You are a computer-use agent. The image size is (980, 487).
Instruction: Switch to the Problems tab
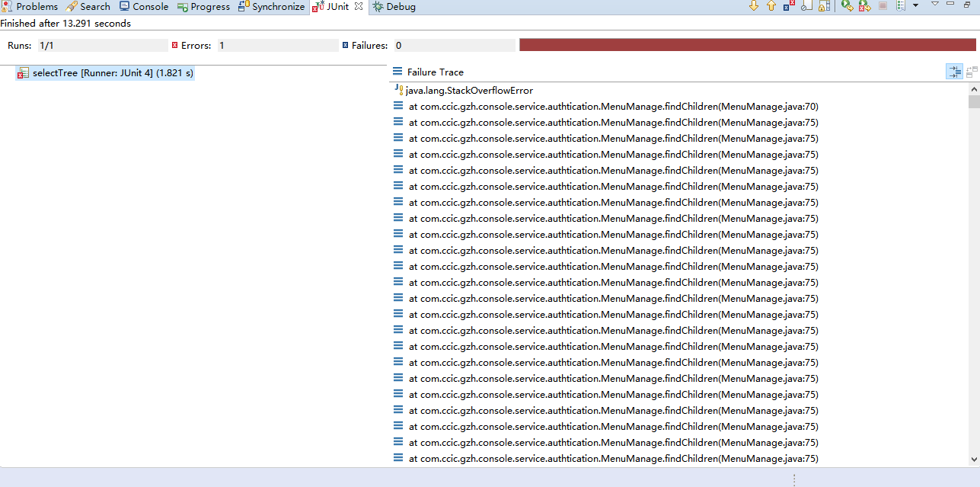coord(30,6)
